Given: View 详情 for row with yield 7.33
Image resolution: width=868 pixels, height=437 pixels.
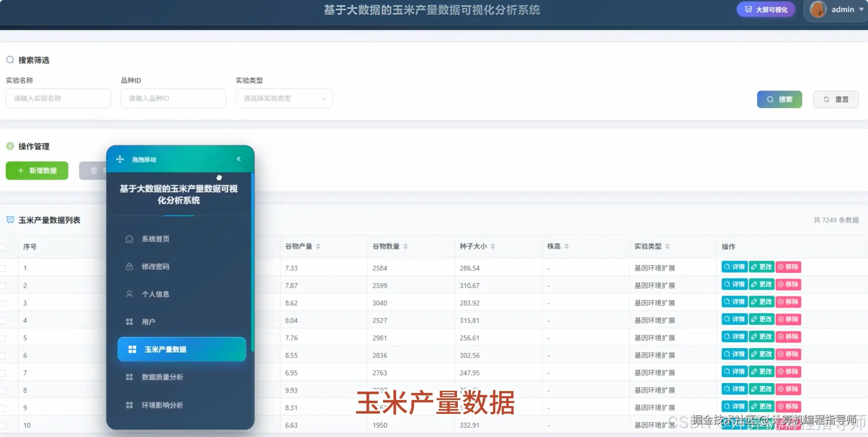Looking at the screenshot, I should click(x=735, y=267).
